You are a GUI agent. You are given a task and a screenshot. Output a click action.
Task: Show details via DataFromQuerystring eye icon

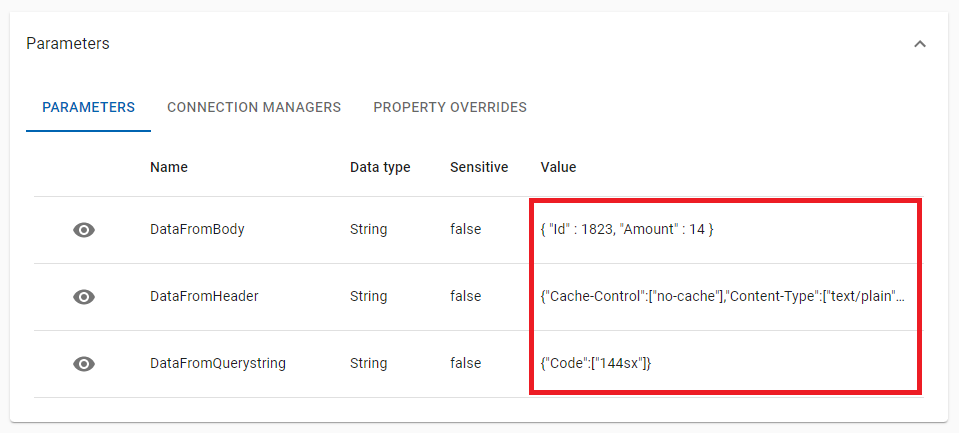pyautogui.click(x=85, y=364)
